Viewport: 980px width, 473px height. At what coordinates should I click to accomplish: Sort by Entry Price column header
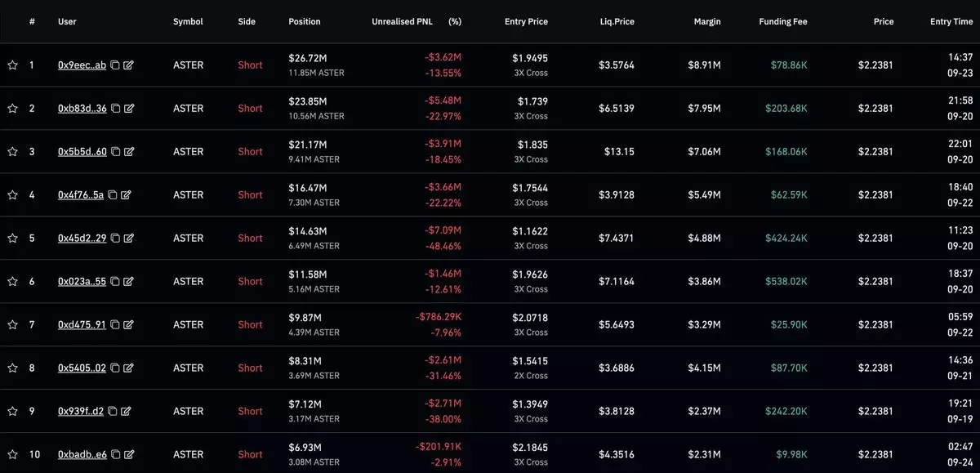(526, 22)
